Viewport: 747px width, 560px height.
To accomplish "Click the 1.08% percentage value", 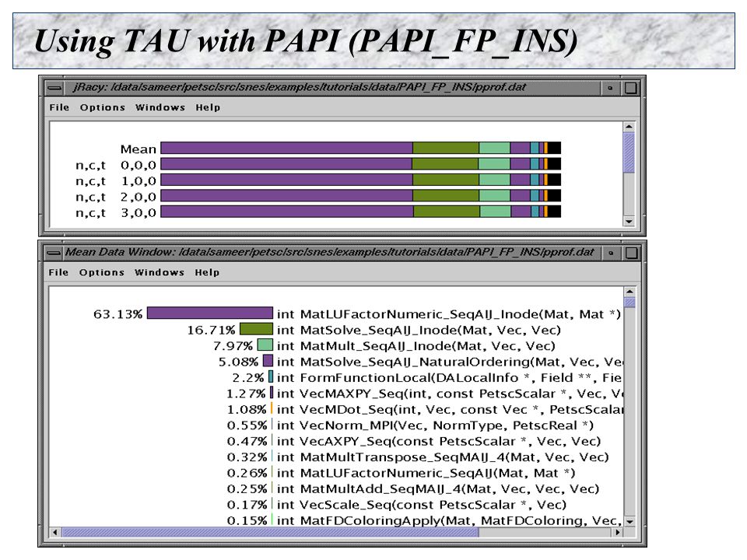I will pyautogui.click(x=247, y=410).
